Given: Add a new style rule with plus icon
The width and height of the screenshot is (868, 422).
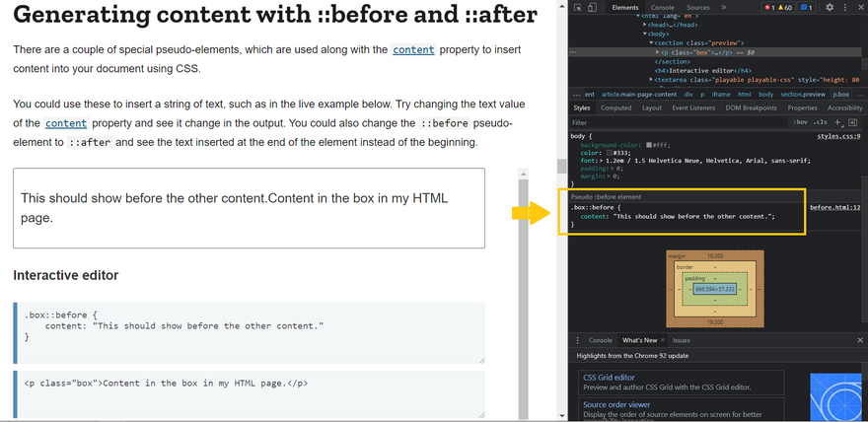Looking at the screenshot, I should 837,122.
